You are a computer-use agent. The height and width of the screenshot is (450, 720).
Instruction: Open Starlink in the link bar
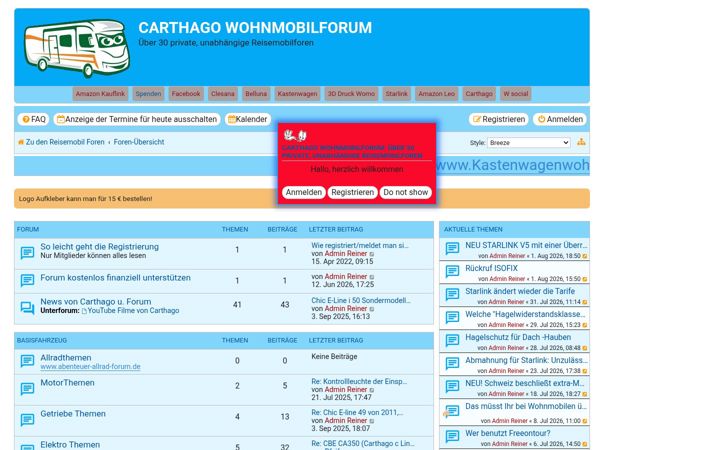pyautogui.click(x=396, y=94)
